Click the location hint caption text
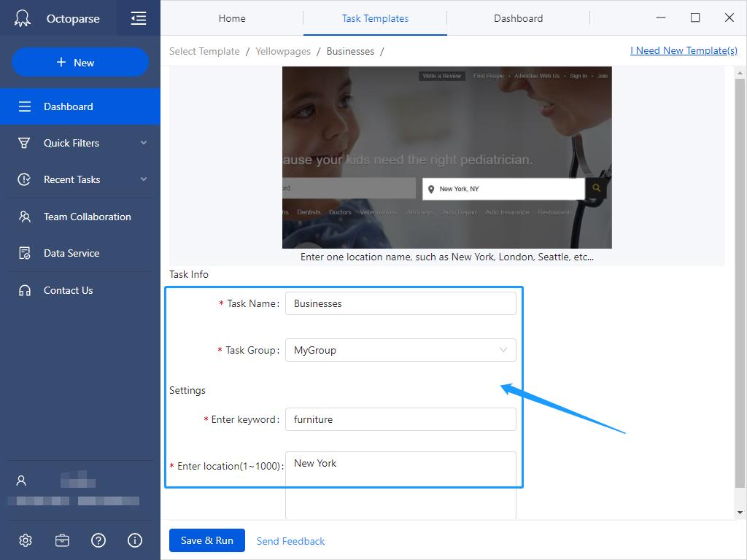Viewport: 747px width, 560px height. coord(447,257)
